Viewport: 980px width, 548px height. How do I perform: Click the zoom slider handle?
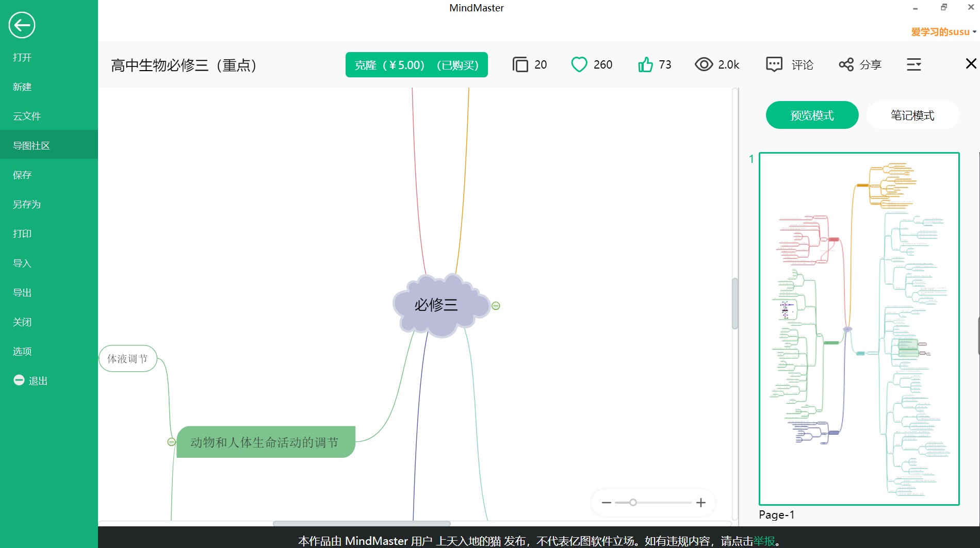[633, 502]
